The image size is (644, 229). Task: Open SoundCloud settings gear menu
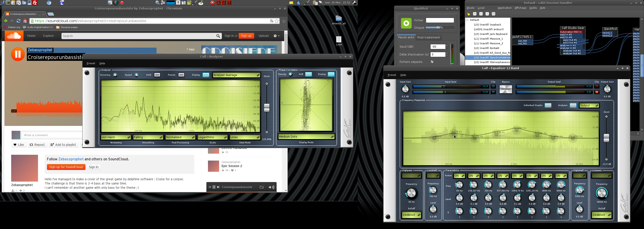pos(276,36)
